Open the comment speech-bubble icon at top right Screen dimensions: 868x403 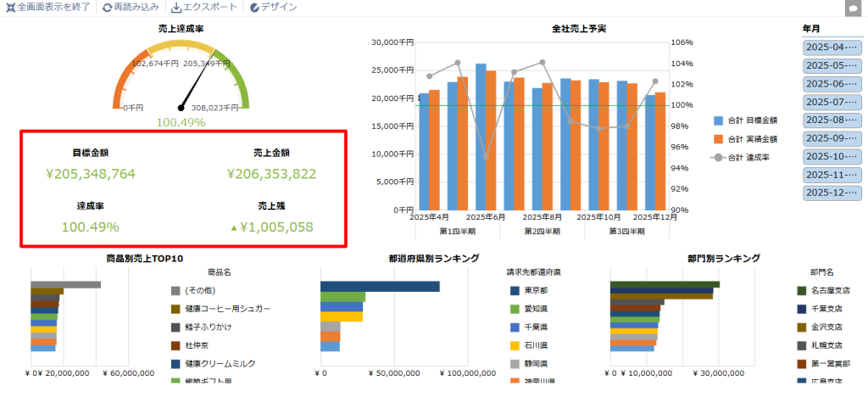click(x=853, y=8)
